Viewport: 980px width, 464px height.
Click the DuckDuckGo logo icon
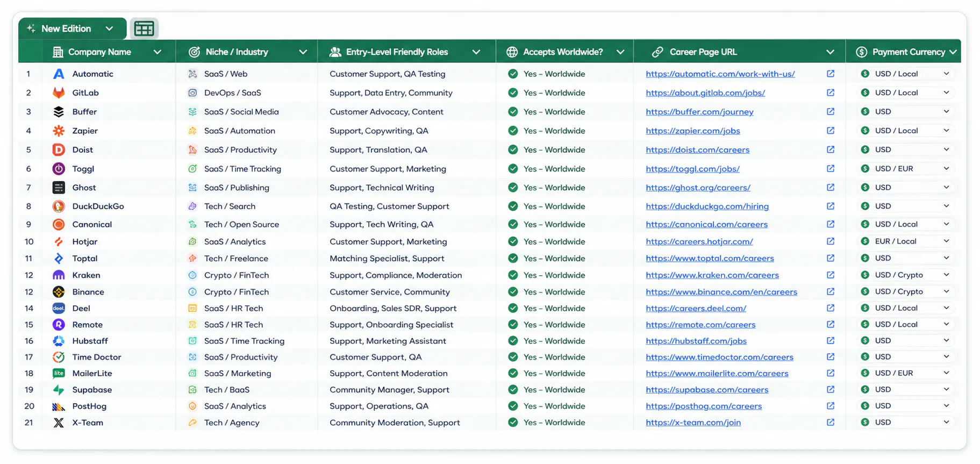point(59,206)
